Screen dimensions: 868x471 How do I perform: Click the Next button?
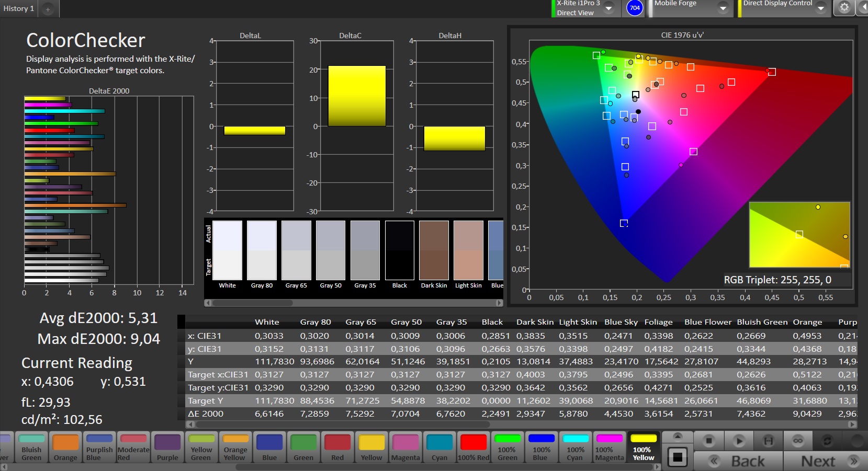tap(827, 461)
